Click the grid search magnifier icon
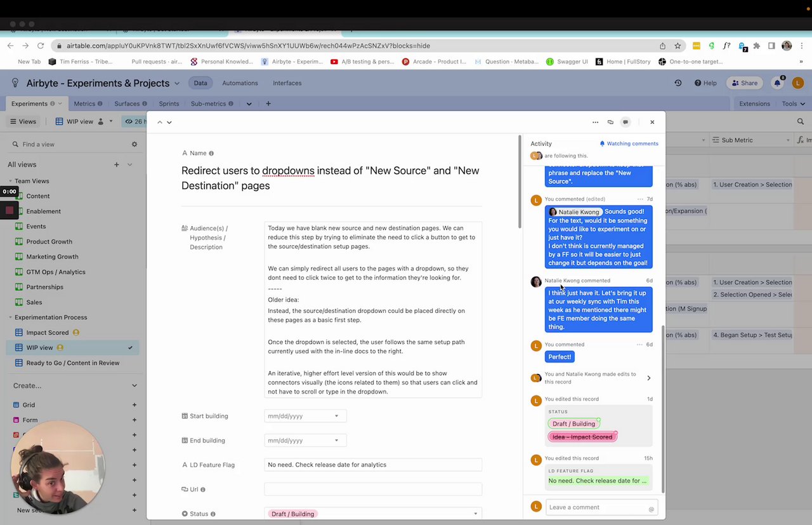 [801, 121]
